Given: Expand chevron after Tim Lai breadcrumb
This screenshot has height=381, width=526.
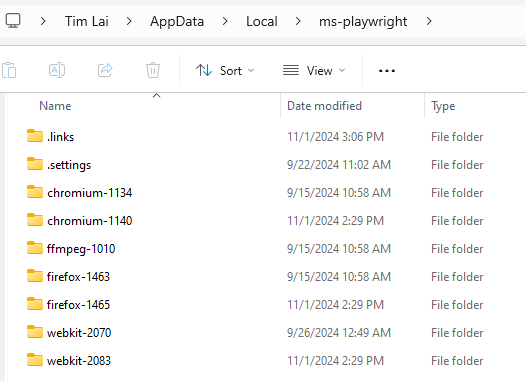Looking at the screenshot, I should click(129, 21).
